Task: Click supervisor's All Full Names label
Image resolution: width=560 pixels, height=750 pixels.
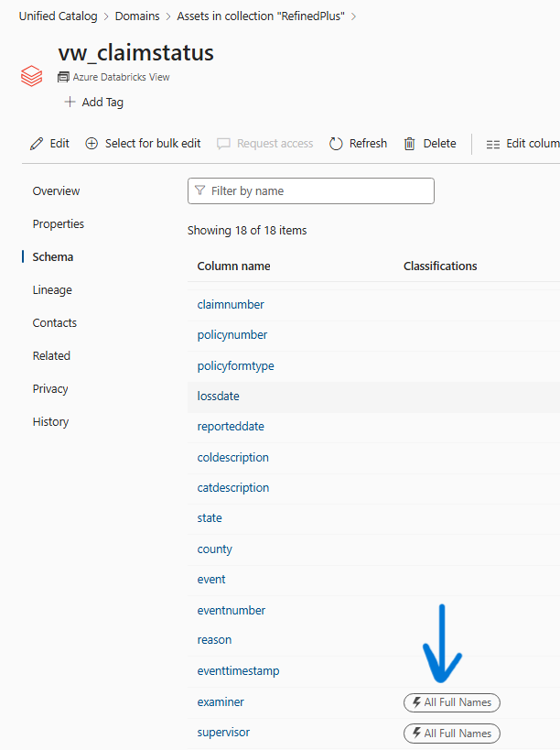Action: click(x=458, y=733)
